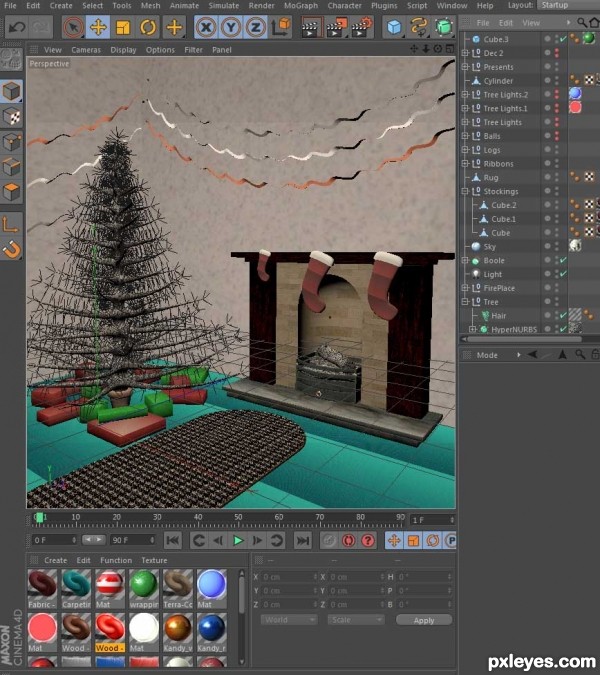Open the Layout dropdown showing Startup
This screenshot has width=600, height=675.
568,5
